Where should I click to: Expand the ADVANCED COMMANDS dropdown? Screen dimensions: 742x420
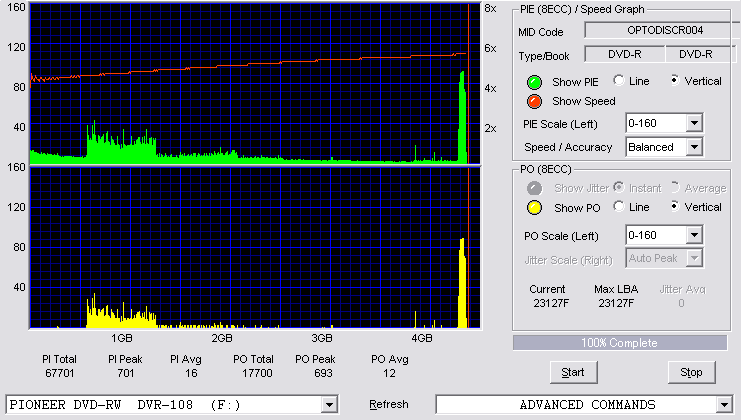click(x=724, y=405)
